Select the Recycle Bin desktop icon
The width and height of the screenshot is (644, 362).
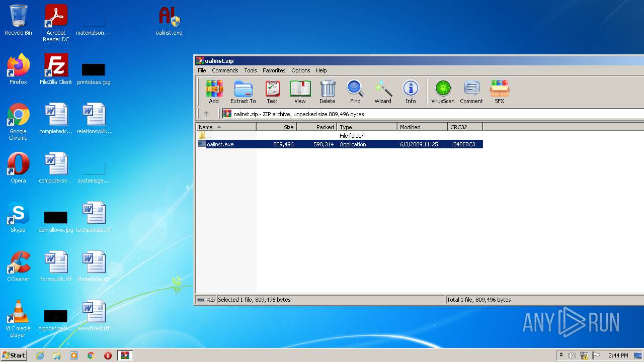pos(18,20)
